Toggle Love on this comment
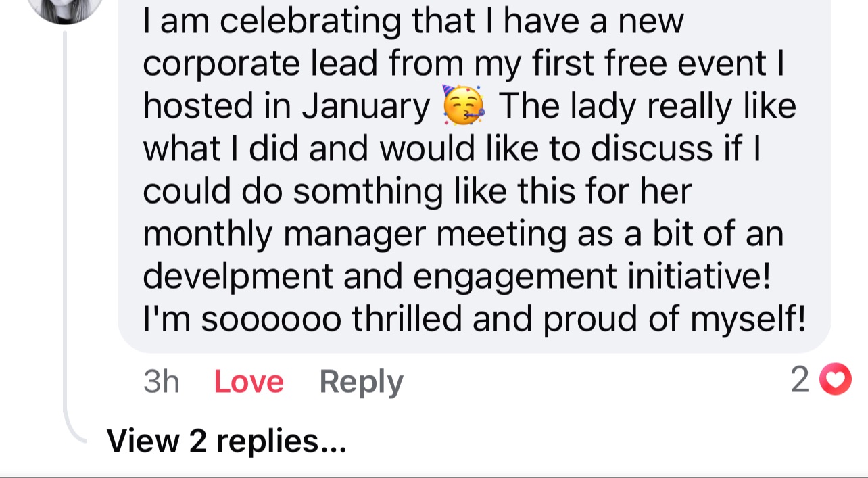Screen dimensions: 868x478 coord(248,381)
